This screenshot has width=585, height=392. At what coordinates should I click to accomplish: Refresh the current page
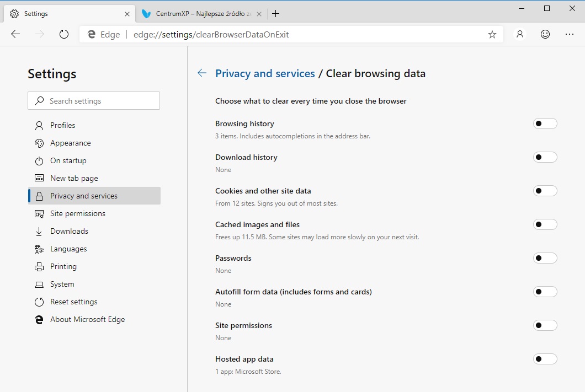pos(64,34)
